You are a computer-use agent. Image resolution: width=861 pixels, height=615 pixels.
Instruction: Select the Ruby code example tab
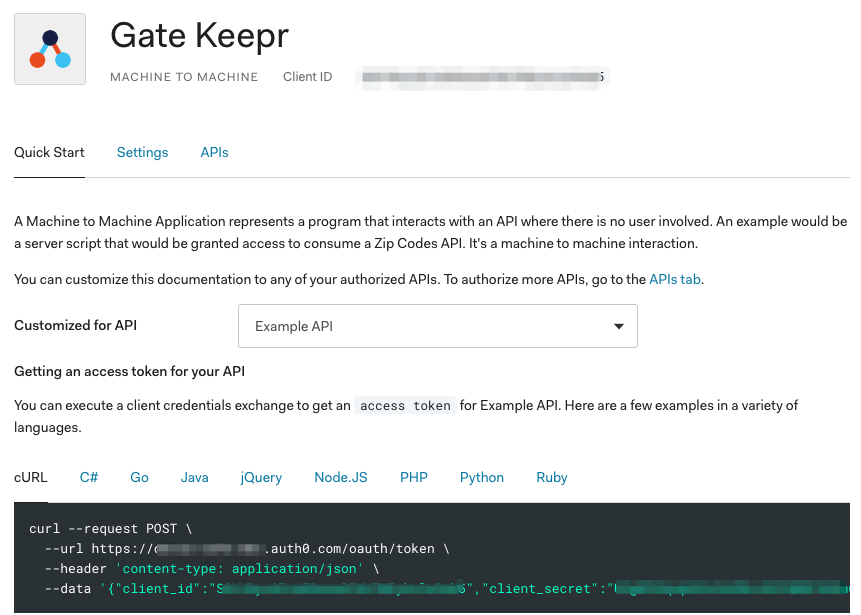551,477
